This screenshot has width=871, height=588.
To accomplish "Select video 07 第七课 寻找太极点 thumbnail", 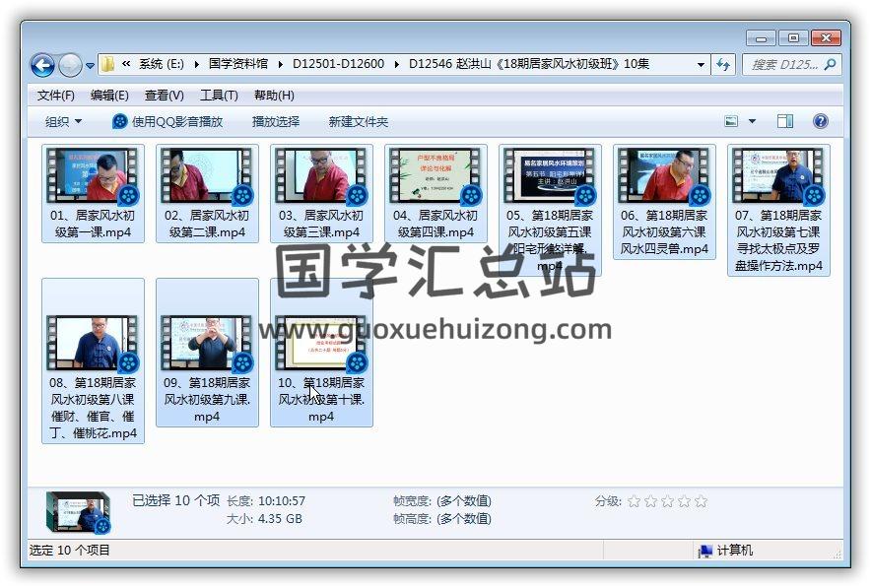I will 778,175.
